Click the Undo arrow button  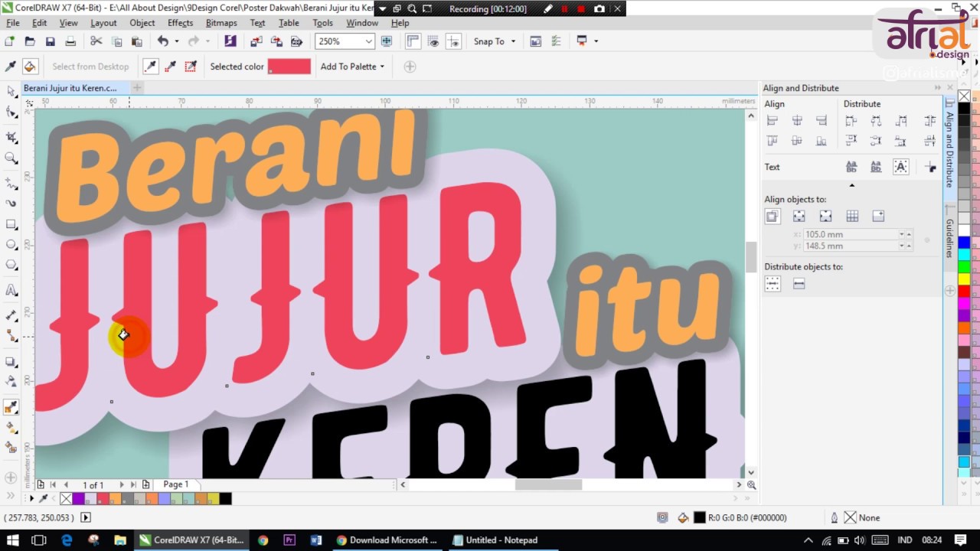pos(163,41)
